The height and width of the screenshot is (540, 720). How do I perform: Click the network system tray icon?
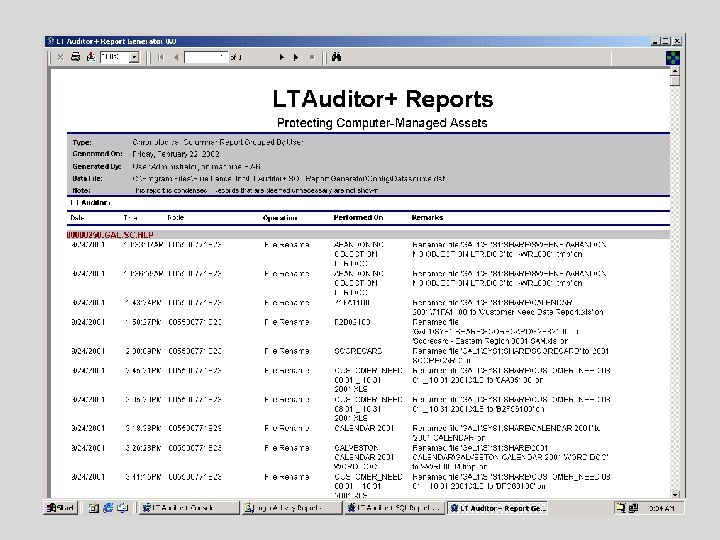click(x=634, y=508)
